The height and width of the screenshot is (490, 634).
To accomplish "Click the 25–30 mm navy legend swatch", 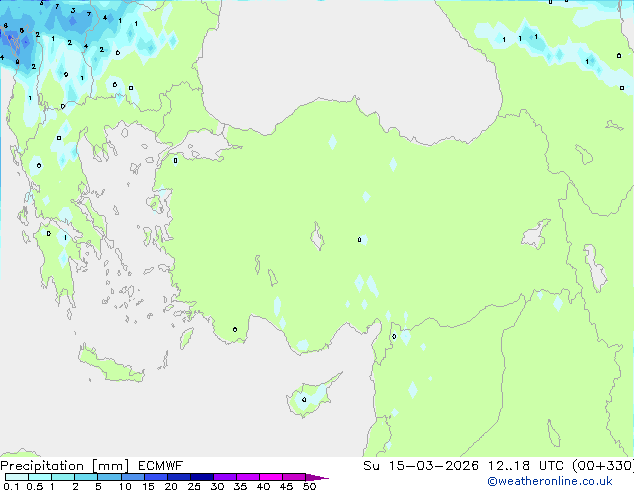I will tap(202, 477).
